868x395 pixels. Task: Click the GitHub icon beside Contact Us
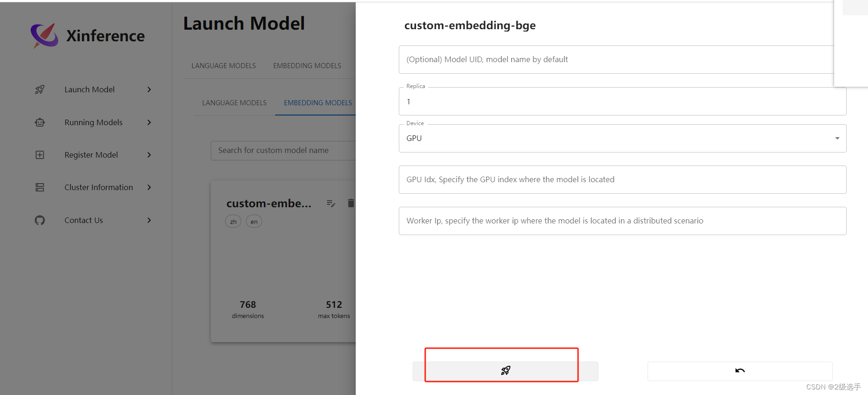point(40,220)
